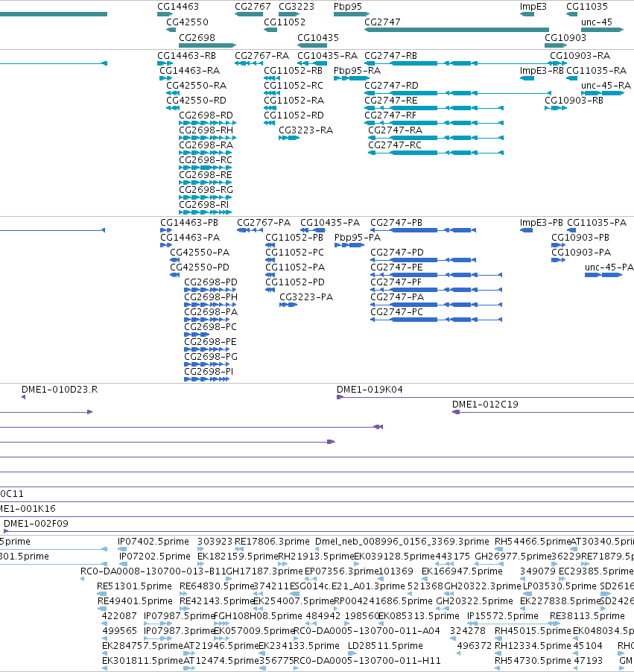634x672 pixels.
Task: Select the CG10903 gene label
Action: pyautogui.click(x=565, y=37)
